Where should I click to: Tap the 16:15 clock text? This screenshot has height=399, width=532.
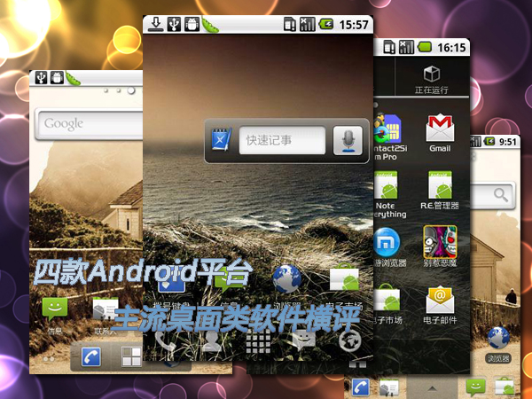[x=451, y=48]
